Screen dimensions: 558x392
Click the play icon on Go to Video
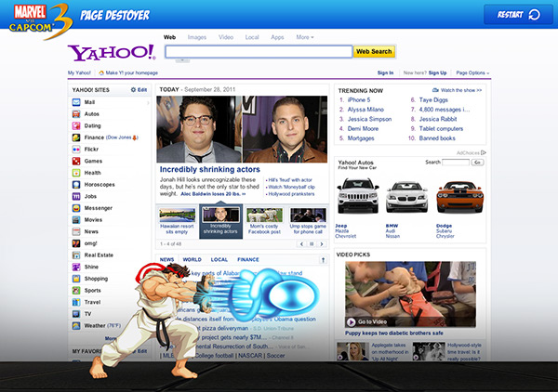click(351, 322)
